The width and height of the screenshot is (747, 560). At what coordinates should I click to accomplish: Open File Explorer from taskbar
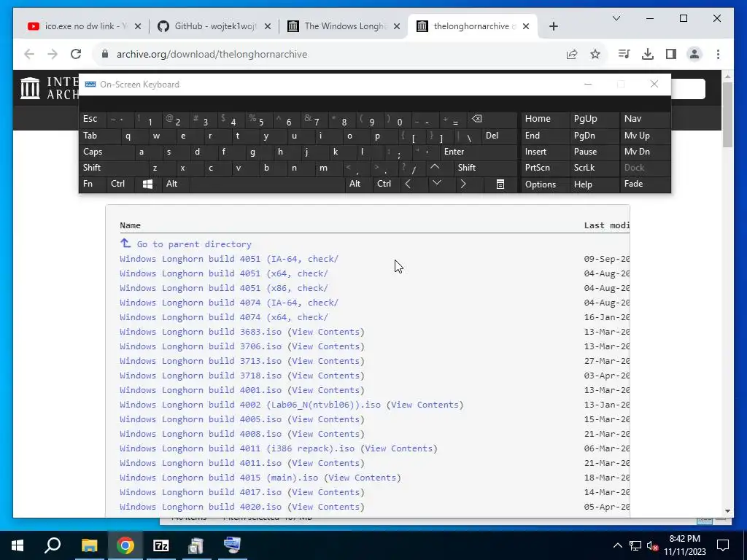(x=89, y=545)
